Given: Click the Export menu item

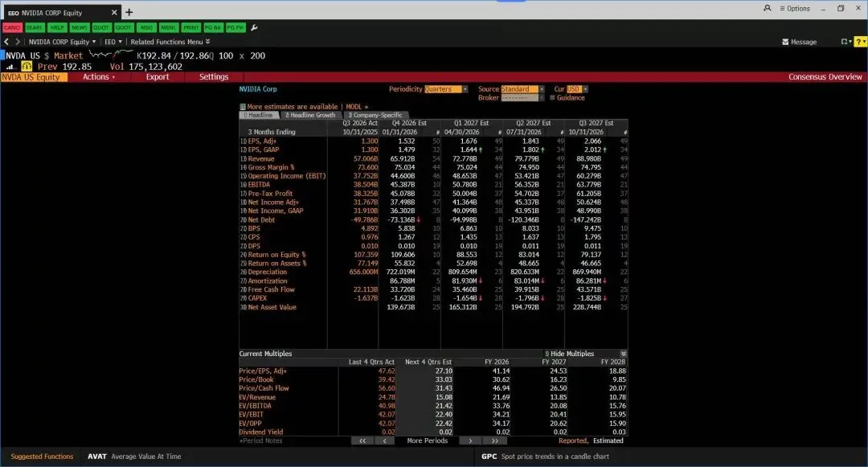Looking at the screenshot, I should [x=158, y=77].
